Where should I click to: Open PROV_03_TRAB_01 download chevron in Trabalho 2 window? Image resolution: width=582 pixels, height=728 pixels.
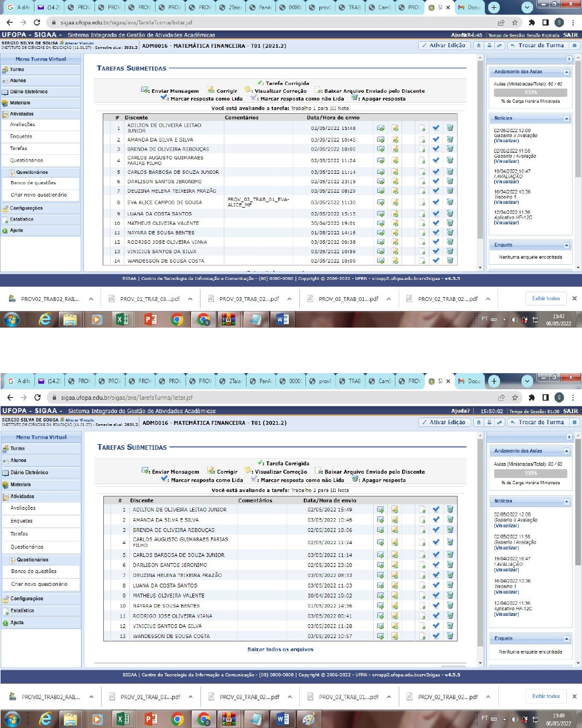click(389, 696)
